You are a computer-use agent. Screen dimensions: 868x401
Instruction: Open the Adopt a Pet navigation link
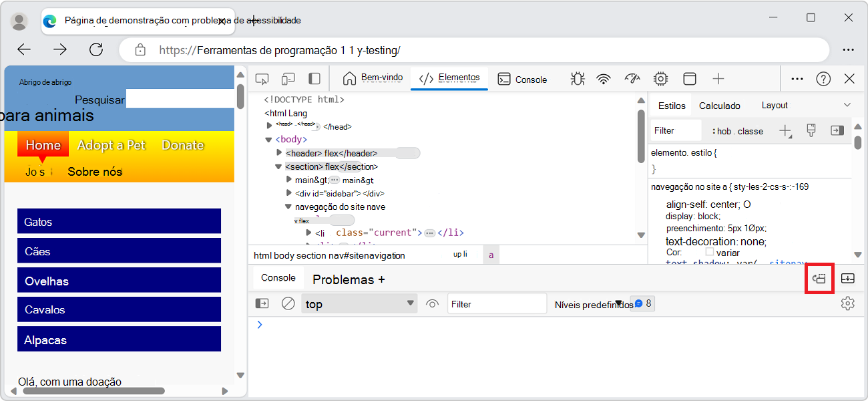[x=111, y=144]
